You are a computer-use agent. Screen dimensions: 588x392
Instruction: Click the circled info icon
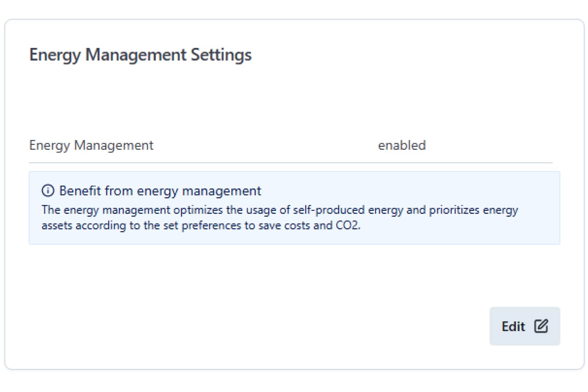point(48,191)
